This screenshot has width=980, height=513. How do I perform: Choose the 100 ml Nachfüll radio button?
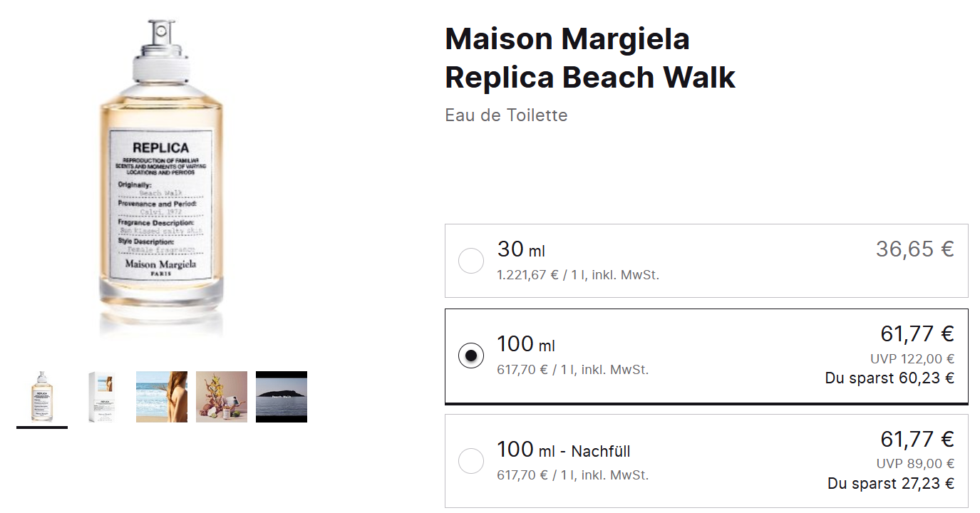(x=471, y=461)
